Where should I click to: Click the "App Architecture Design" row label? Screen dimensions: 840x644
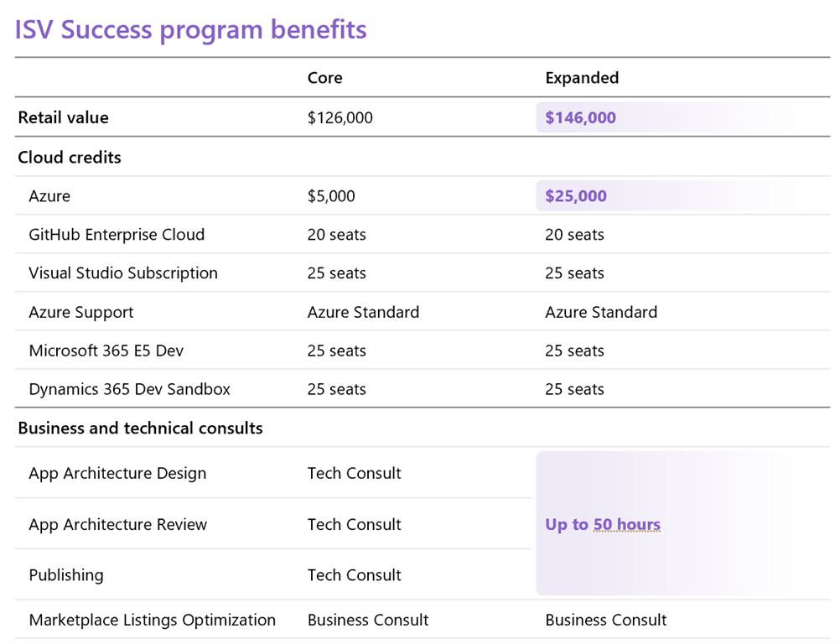point(117,473)
